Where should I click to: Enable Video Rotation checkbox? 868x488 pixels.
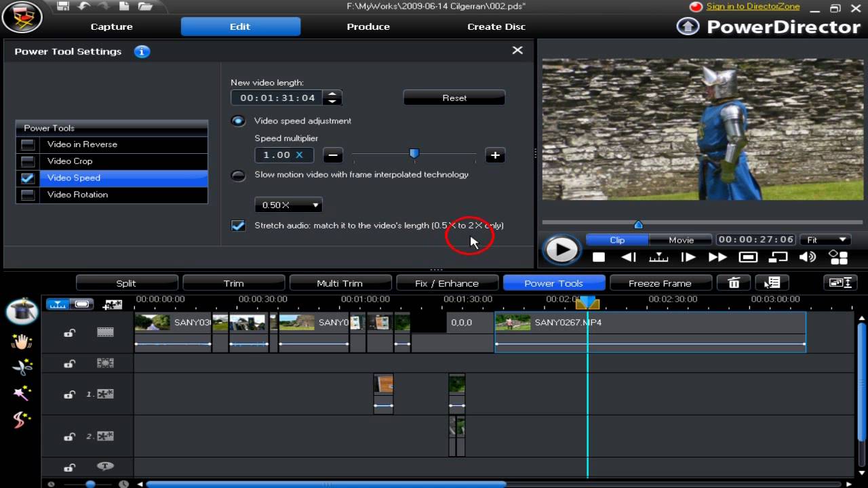(x=28, y=195)
